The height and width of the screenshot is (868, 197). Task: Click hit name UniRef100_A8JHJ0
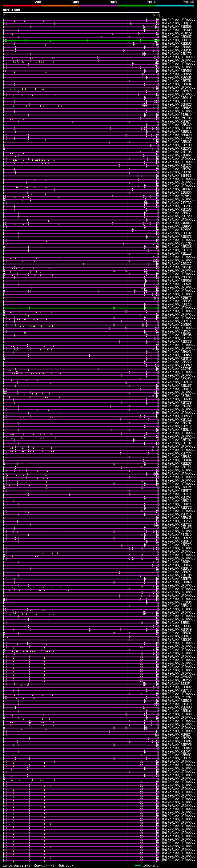click(177, 115)
